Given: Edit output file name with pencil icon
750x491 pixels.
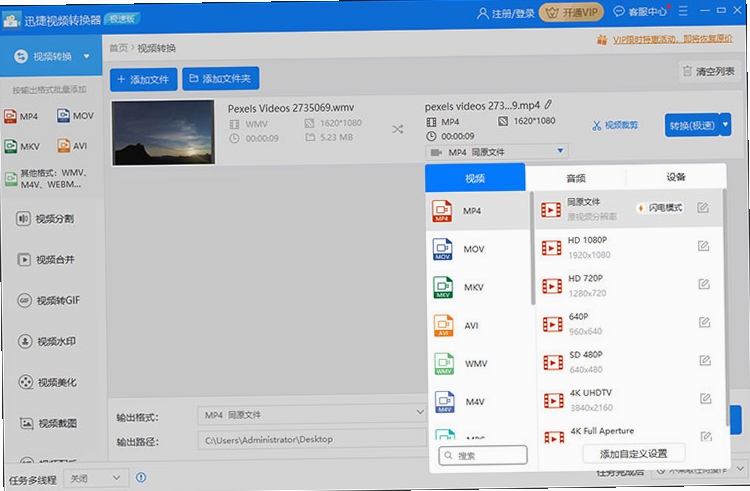Looking at the screenshot, I should 548,104.
